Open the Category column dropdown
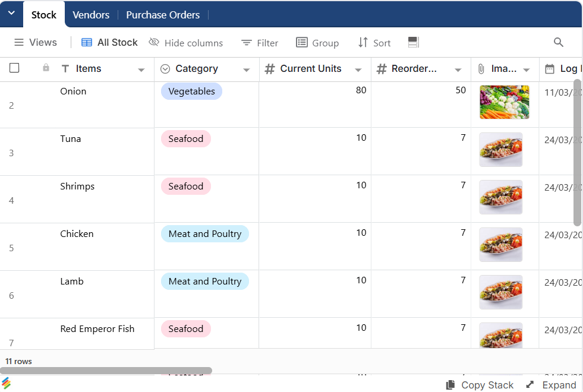The image size is (583, 392). click(x=246, y=70)
